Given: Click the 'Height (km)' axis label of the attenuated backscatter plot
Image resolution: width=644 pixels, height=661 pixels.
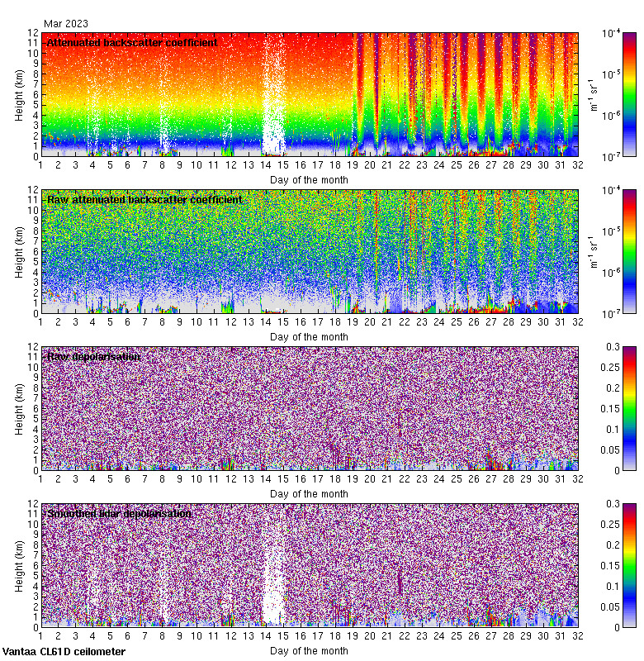Looking at the screenshot, I should coord(19,95).
